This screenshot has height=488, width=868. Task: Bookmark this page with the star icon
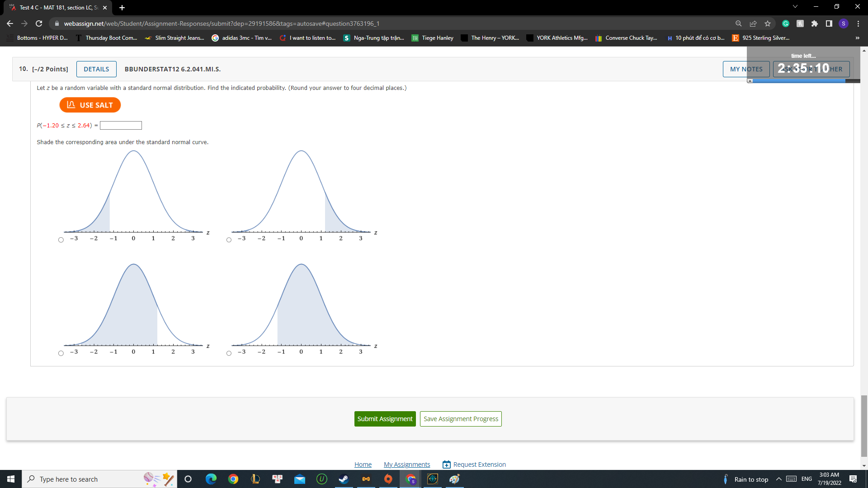coord(768,23)
